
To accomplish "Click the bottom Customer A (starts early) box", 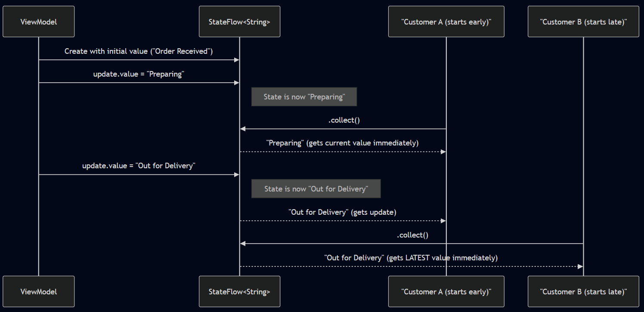I will (x=446, y=291).
